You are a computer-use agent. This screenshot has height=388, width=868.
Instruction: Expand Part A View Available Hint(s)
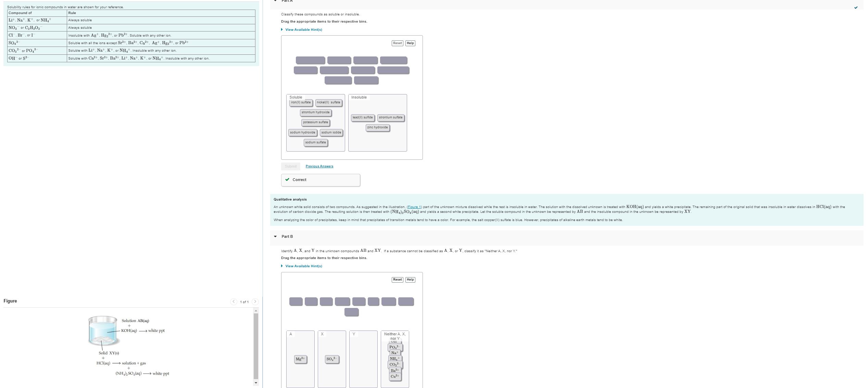[x=303, y=29]
